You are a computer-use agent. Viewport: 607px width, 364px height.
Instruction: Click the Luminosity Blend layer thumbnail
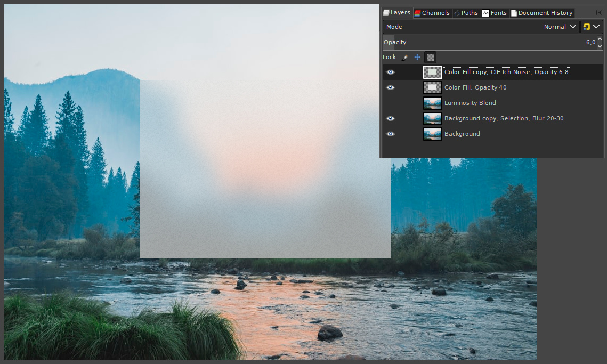[432, 103]
